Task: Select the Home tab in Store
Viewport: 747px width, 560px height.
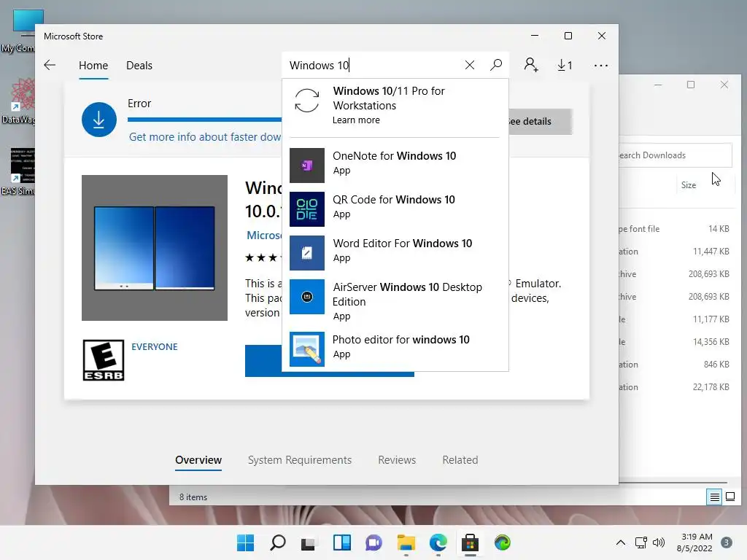Action: [93, 65]
